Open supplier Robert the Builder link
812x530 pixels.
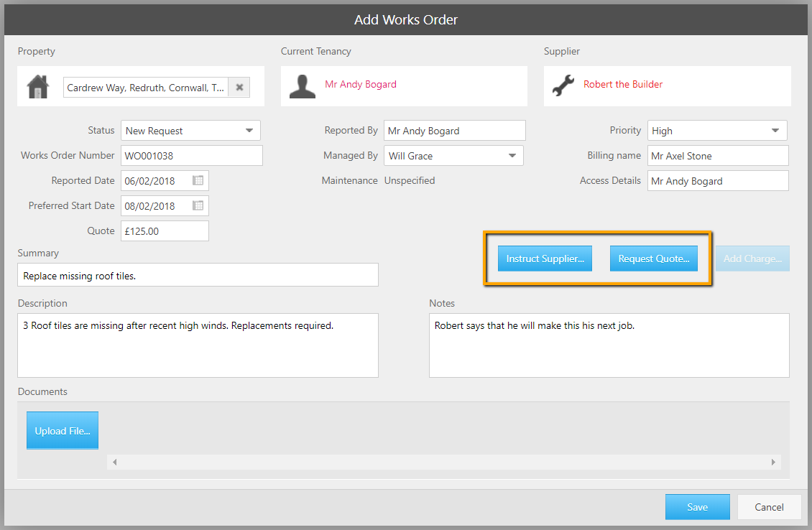623,84
